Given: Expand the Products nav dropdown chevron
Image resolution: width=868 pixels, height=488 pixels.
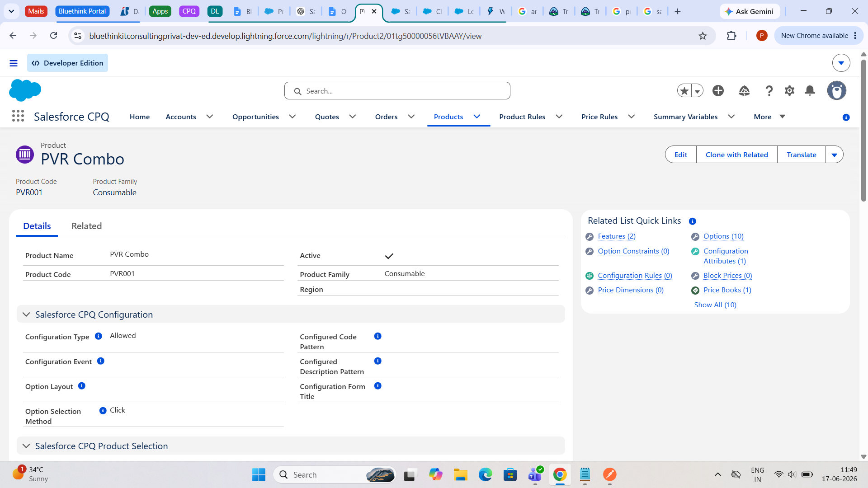Looking at the screenshot, I should point(477,117).
